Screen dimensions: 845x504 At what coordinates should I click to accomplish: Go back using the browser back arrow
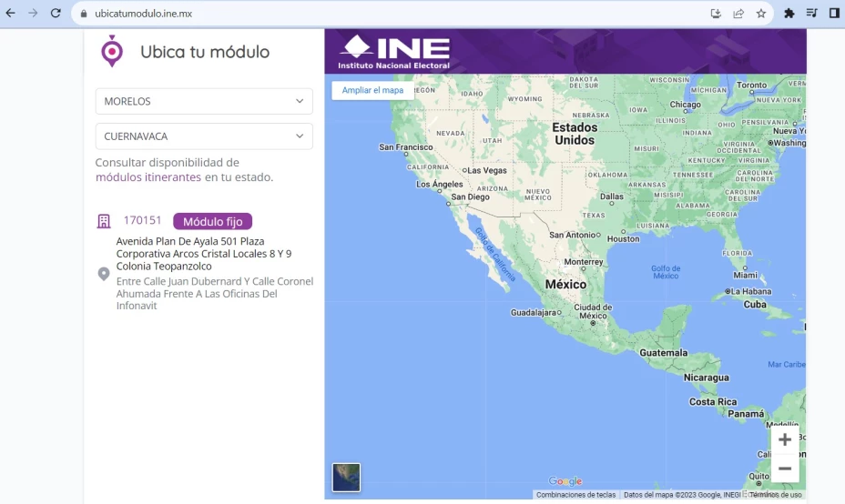(11, 14)
